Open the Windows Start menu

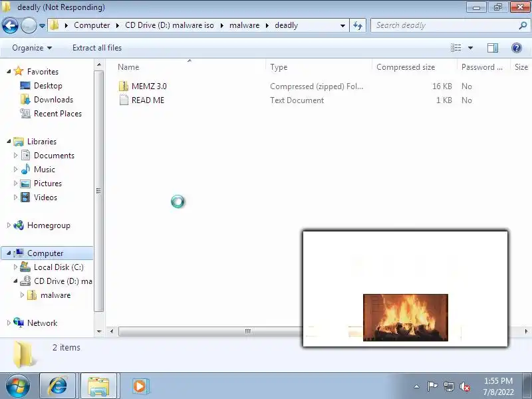tap(18, 386)
